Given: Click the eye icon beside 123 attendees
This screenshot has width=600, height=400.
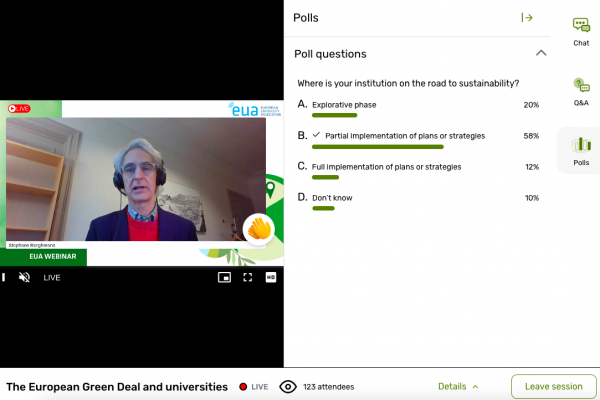Looking at the screenshot, I should tap(288, 387).
